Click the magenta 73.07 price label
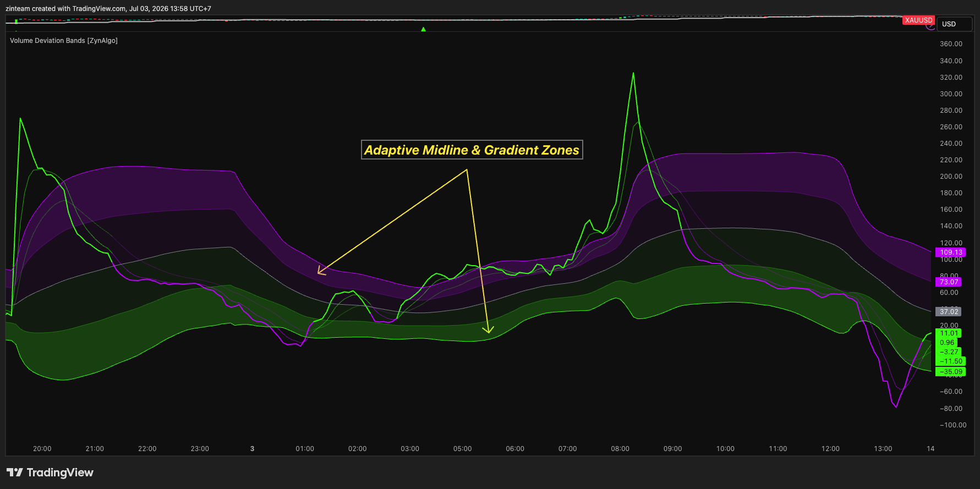The image size is (980, 489). [x=949, y=282]
